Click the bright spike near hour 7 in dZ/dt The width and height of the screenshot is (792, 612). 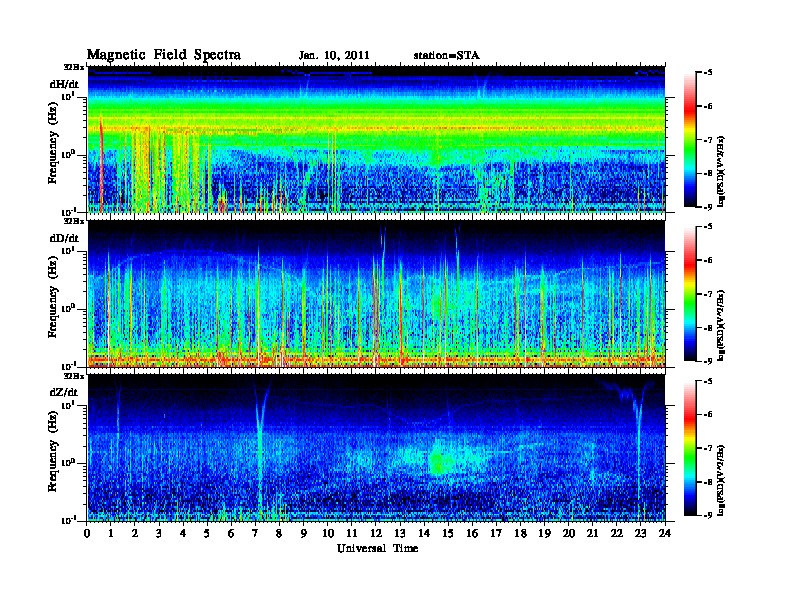(x=260, y=449)
